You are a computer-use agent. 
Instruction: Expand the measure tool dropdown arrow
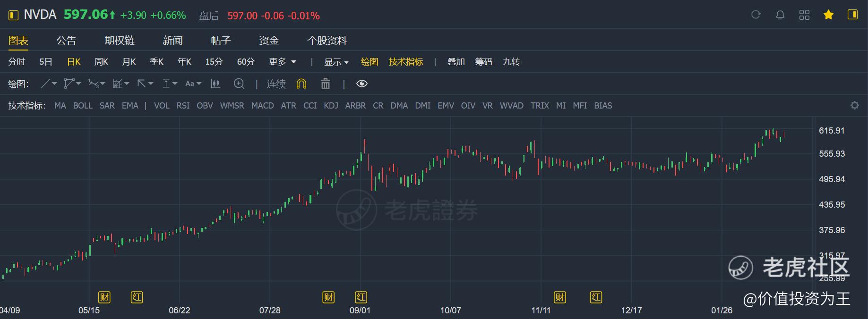175,84
